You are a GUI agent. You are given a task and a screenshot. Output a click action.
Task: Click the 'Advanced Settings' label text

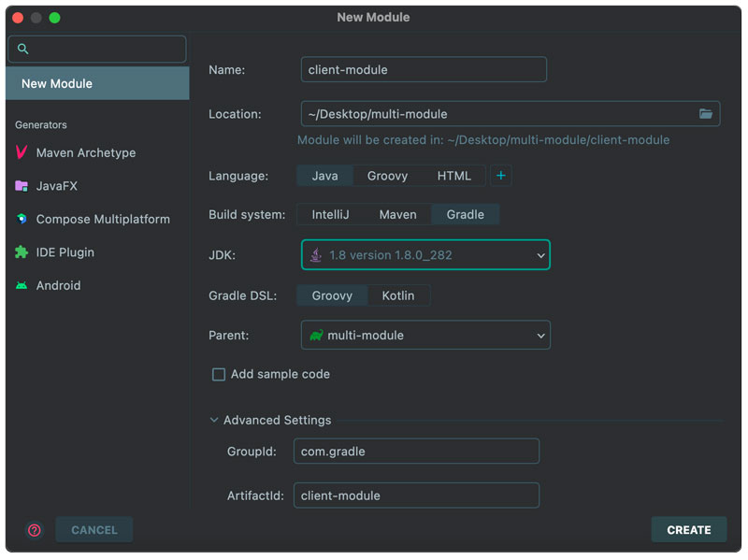(277, 421)
